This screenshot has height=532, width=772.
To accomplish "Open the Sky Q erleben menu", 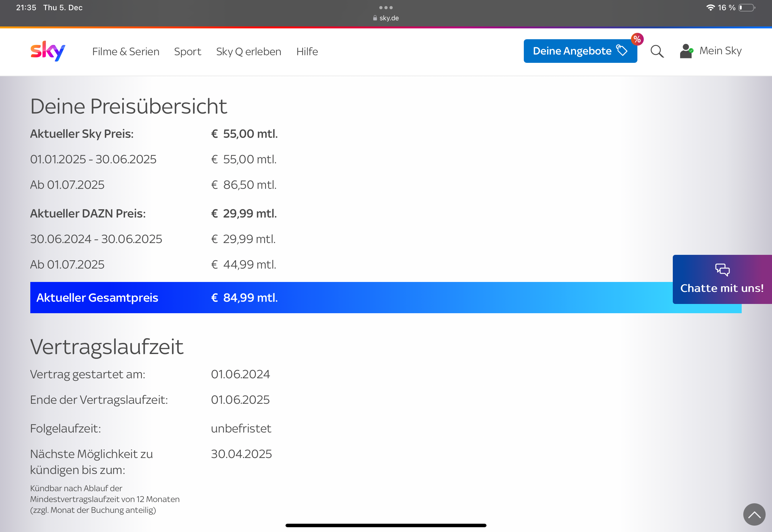I will [x=248, y=52].
